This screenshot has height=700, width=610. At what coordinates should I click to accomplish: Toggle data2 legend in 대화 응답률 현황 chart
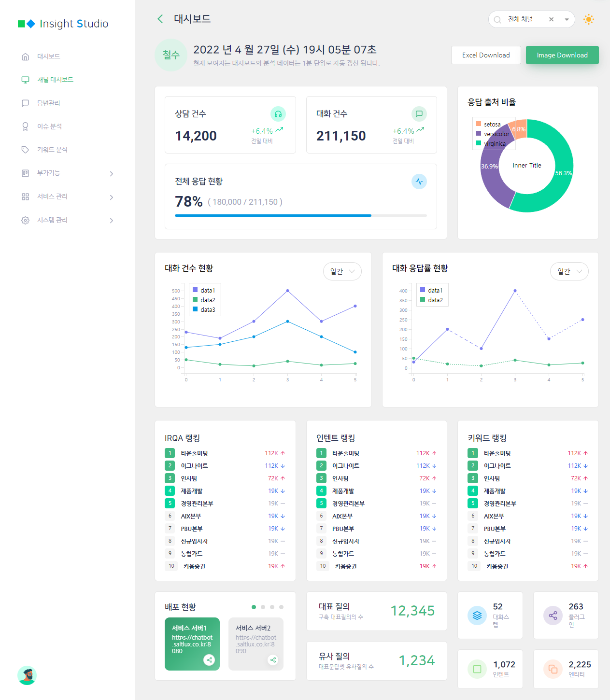click(x=431, y=300)
